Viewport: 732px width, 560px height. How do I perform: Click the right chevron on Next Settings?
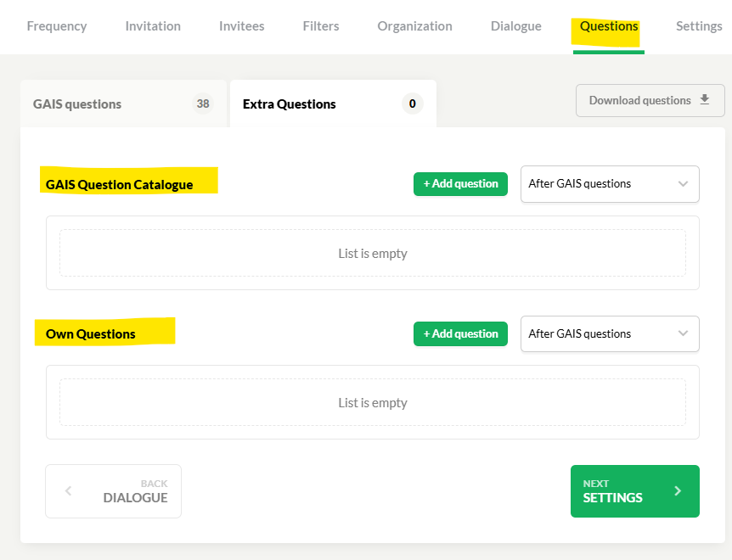[678, 491]
